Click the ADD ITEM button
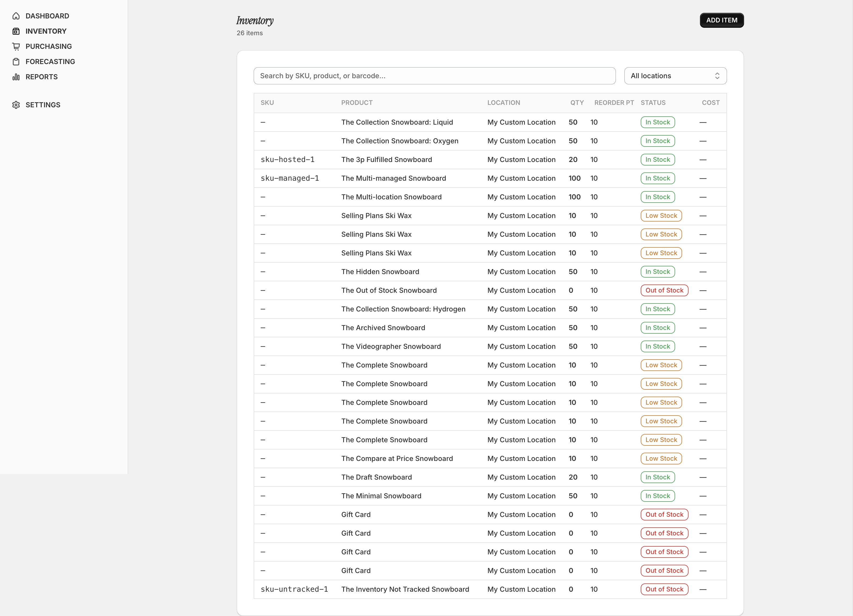This screenshot has width=853, height=616. [x=721, y=20]
